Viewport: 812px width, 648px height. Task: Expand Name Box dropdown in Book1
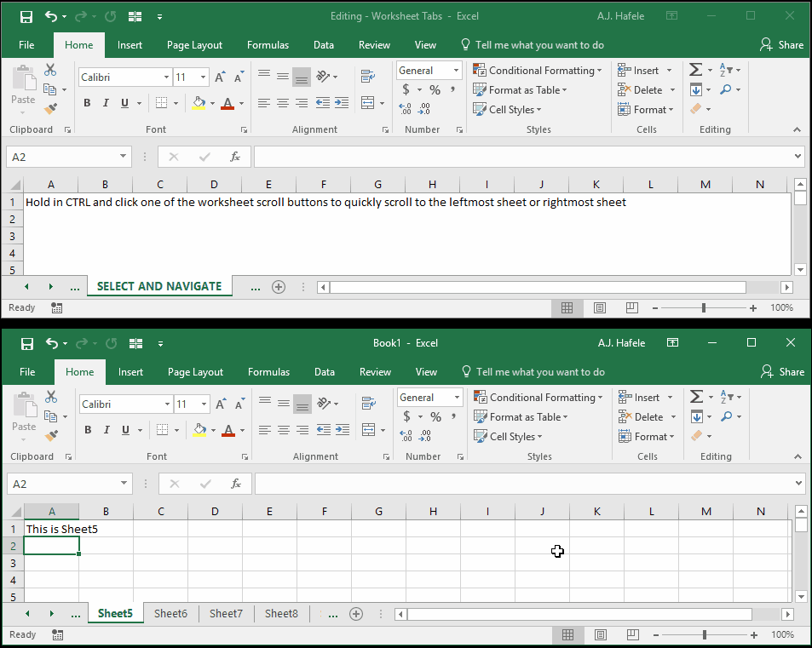pyautogui.click(x=124, y=484)
